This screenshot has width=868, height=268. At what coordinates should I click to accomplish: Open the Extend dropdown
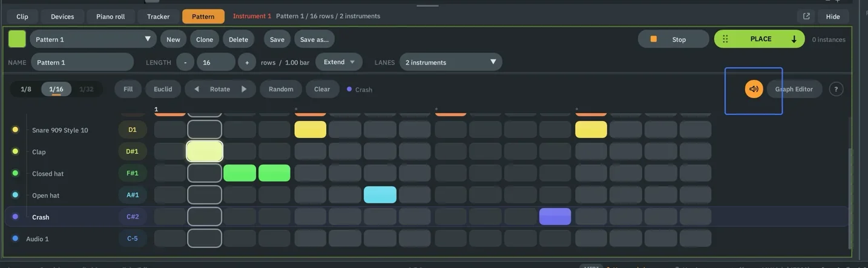(339, 62)
